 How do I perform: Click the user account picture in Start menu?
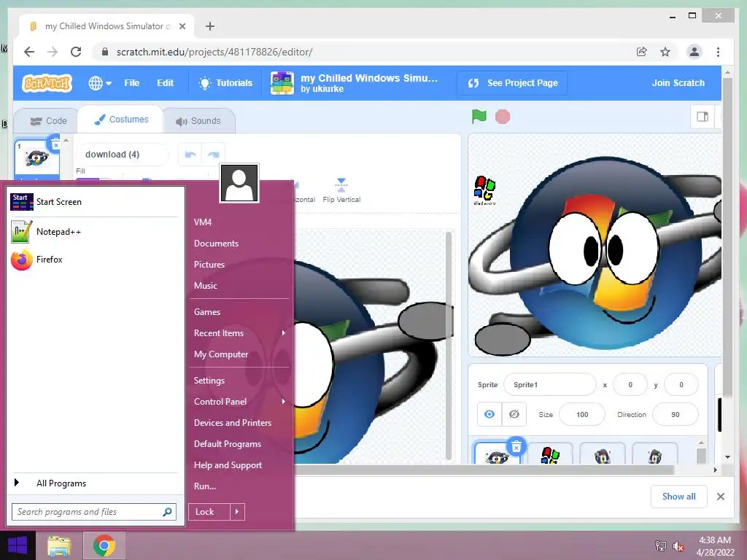click(x=239, y=183)
